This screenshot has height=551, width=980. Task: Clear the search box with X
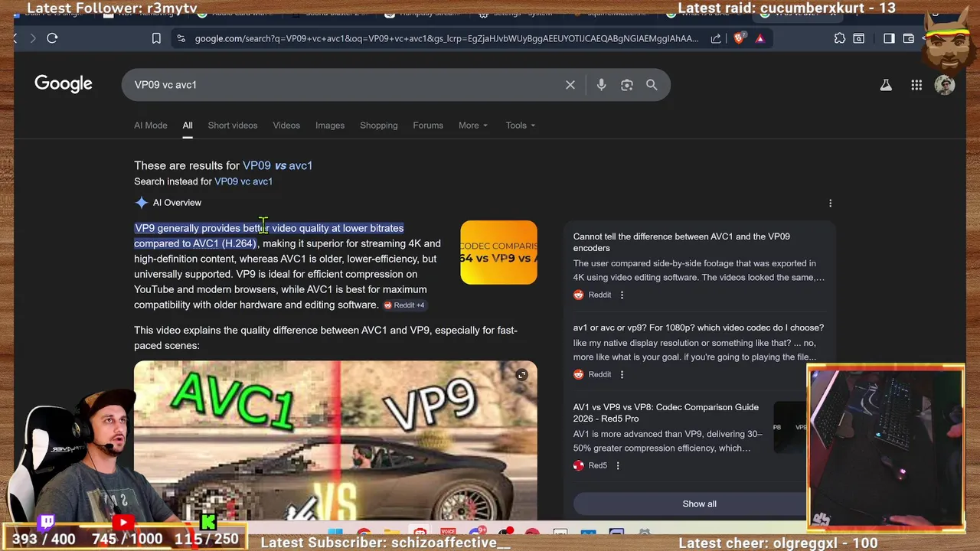(570, 85)
